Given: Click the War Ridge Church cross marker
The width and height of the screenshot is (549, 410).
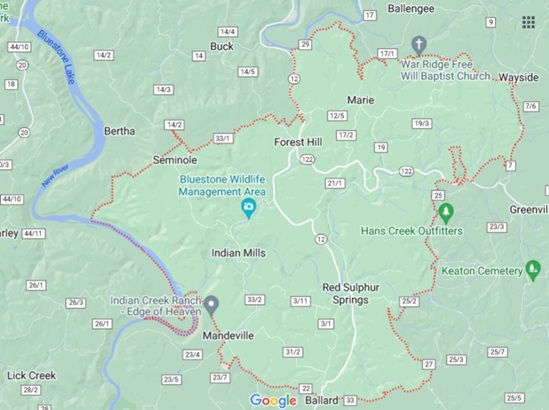Looking at the screenshot, I should coord(419,46).
